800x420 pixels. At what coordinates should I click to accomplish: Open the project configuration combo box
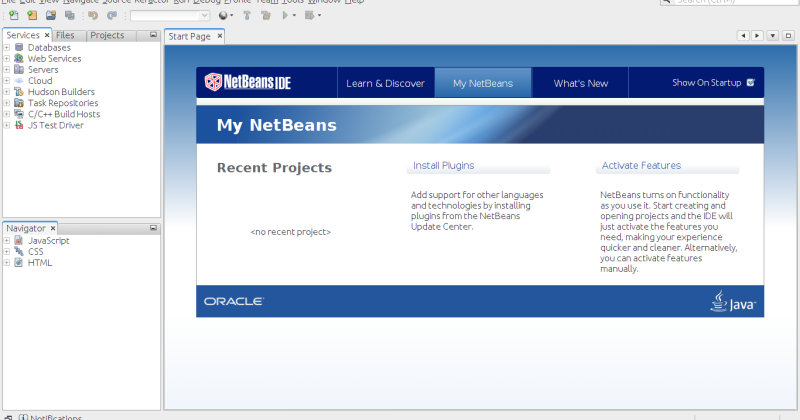point(170,16)
